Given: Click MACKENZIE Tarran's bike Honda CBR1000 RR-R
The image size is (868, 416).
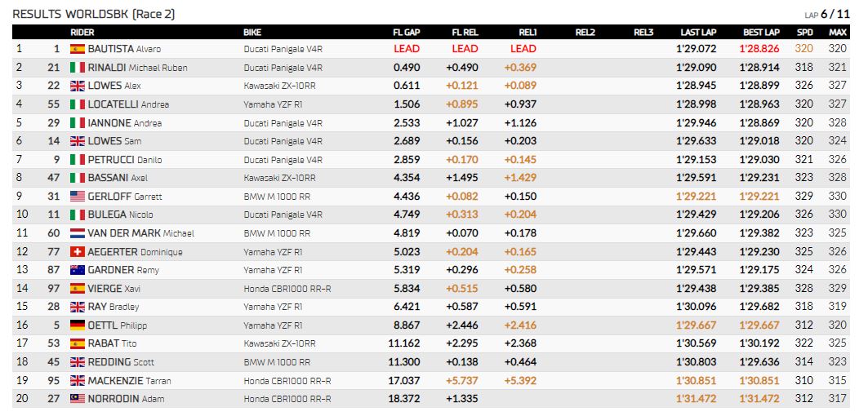Looking at the screenshot, I should (287, 381).
